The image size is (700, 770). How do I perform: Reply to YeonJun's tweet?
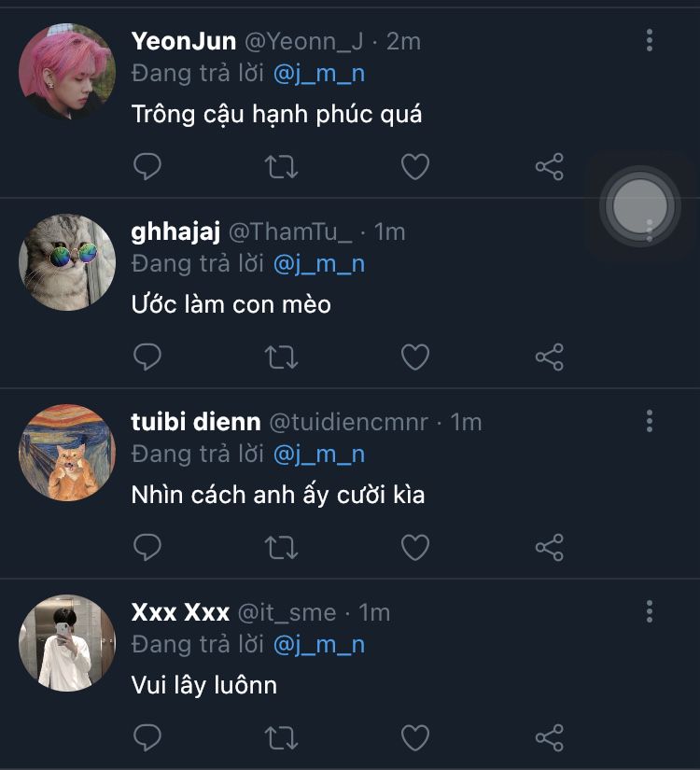coord(147,166)
